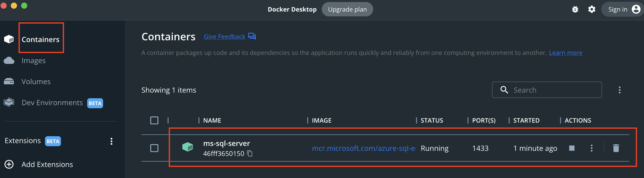Viewport: 644px width, 178px height.
Task: Click the ms-sql-server container icon
Action: [x=187, y=147]
